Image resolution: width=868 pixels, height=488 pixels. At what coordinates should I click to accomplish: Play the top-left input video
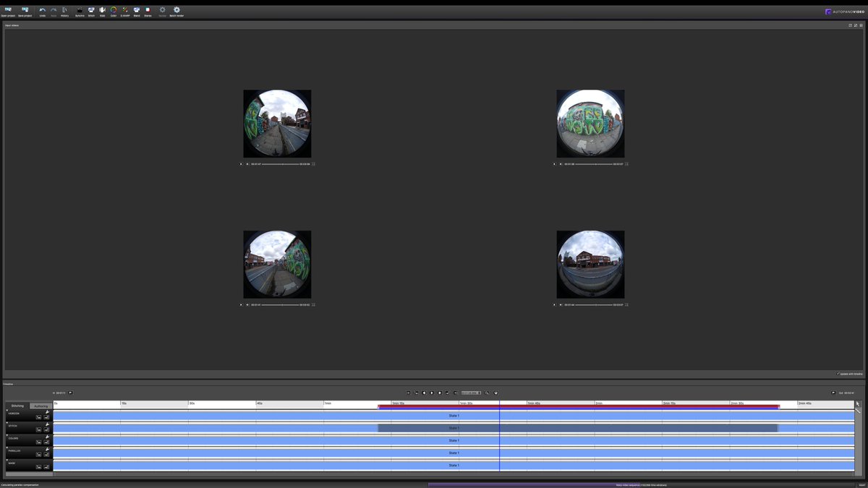(x=242, y=164)
